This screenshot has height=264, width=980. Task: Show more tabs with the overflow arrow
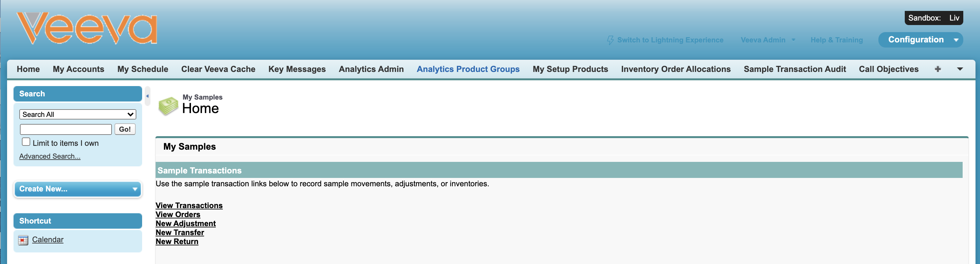click(x=960, y=69)
